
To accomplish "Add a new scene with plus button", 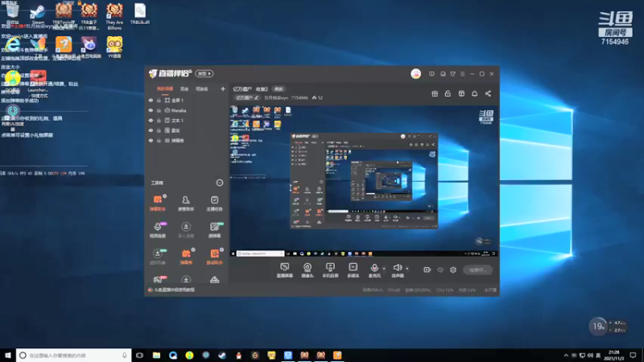I will 223,88.
